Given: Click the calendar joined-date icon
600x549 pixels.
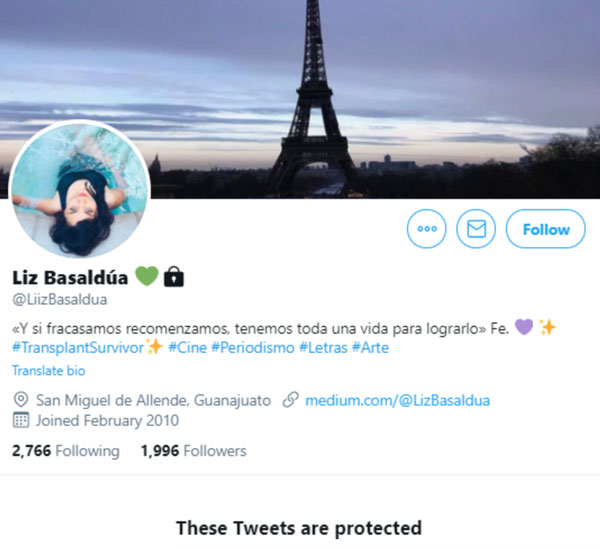Looking at the screenshot, I should [21, 420].
